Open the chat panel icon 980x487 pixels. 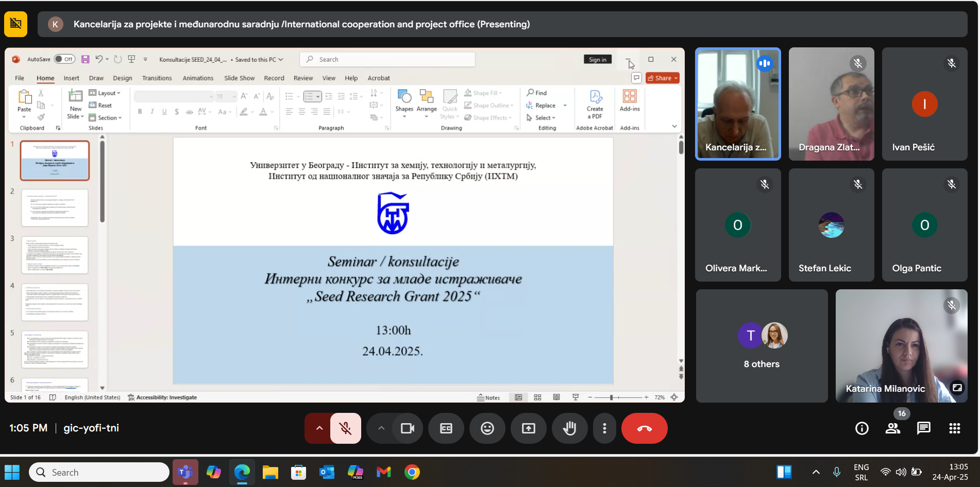coord(923,428)
